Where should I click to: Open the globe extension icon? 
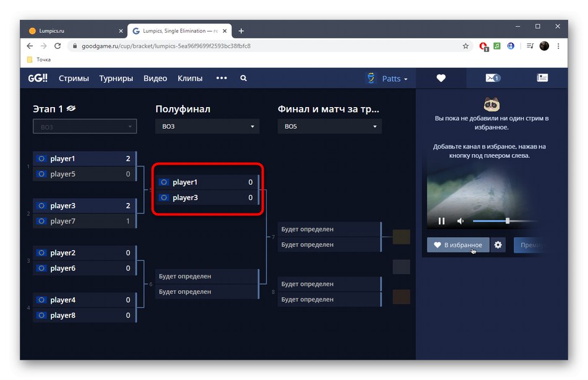[511, 46]
